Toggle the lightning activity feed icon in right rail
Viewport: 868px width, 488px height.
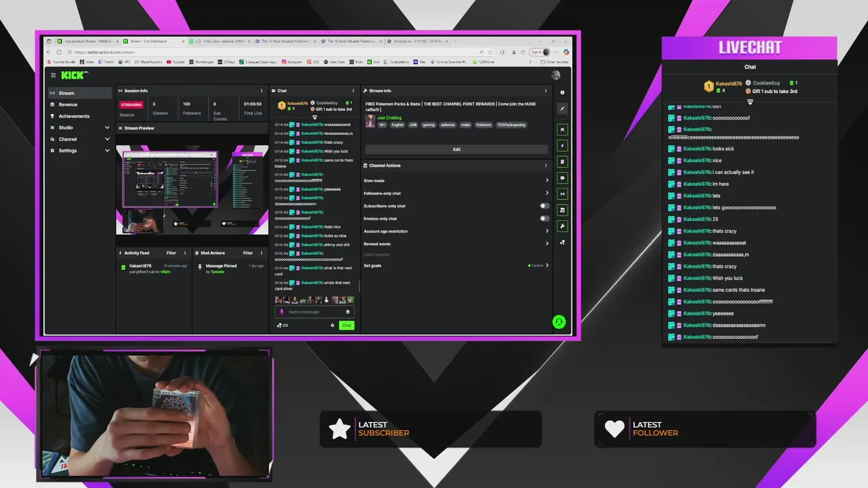click(562, 145)
